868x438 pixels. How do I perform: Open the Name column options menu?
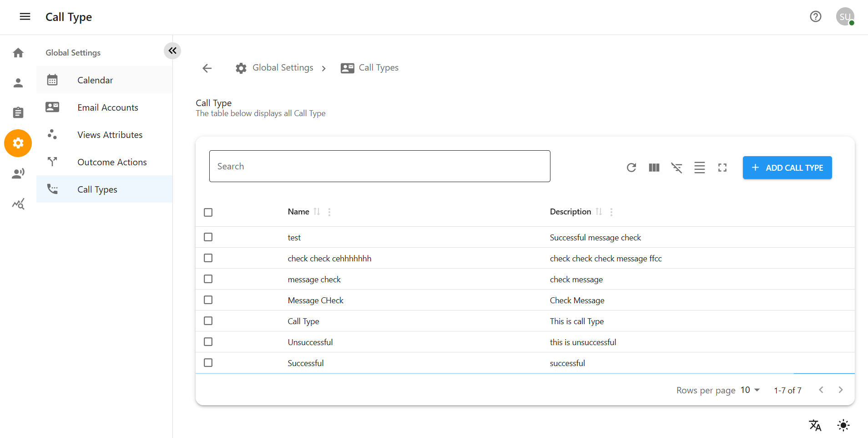click(329, 212)
